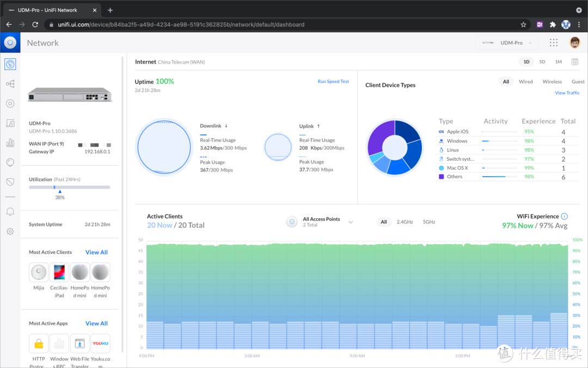Click the Uplink usage circle gauge

click(278, 147)
